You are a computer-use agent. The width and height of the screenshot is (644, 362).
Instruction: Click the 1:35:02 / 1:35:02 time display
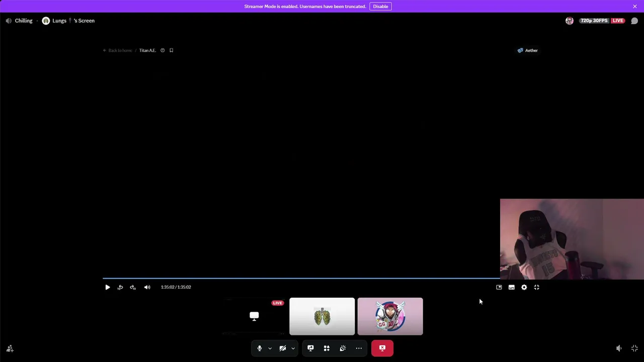(x=176, y=287)
